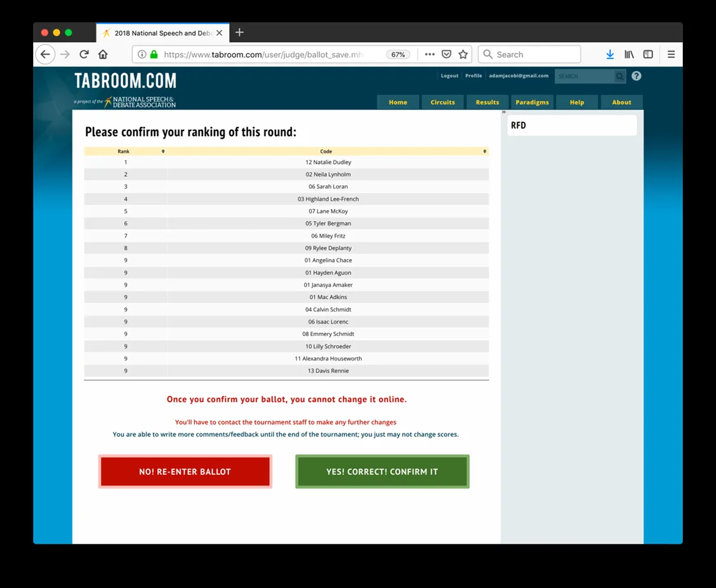716x588 pixels.
Task: Open the Profile link
Action: pyautogui.click(x=474, y=76)
